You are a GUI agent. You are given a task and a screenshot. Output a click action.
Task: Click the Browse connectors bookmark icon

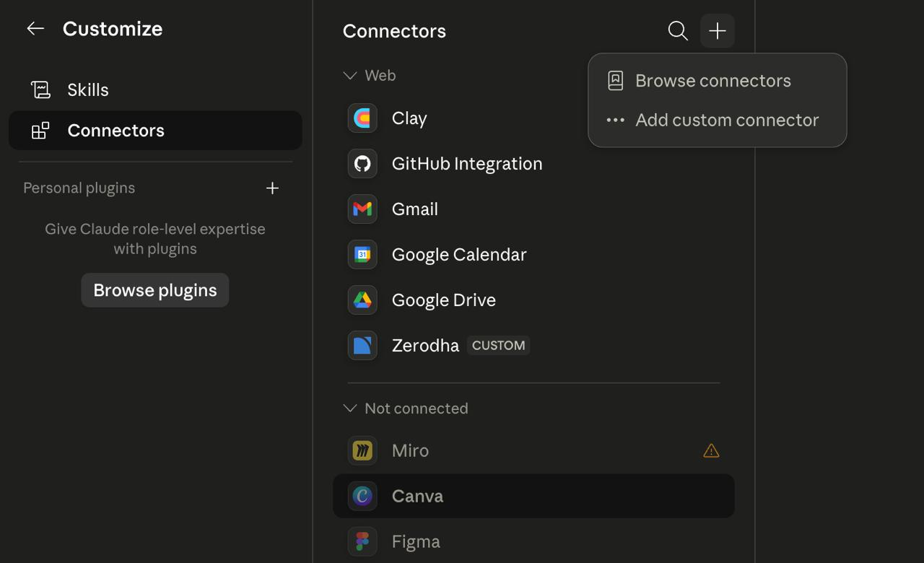pos(615,81)
